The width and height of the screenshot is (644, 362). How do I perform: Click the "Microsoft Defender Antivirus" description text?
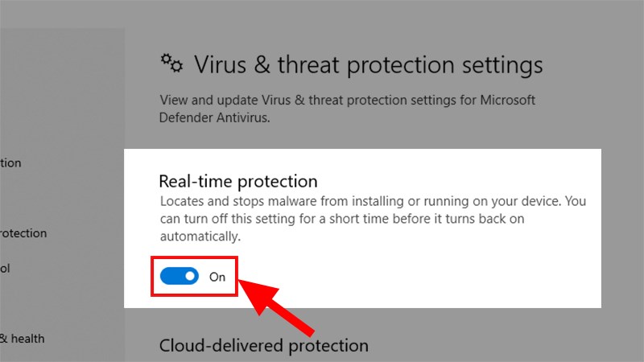347,109
